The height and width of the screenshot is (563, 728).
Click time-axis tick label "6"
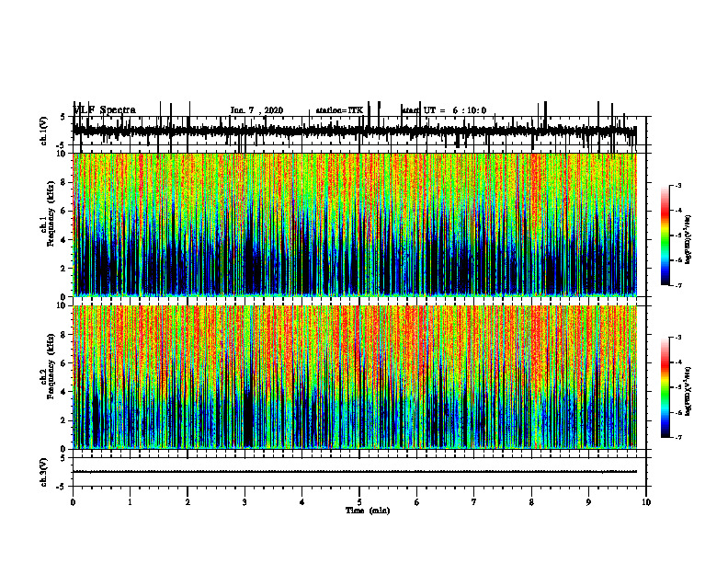(x=417, y=502)
